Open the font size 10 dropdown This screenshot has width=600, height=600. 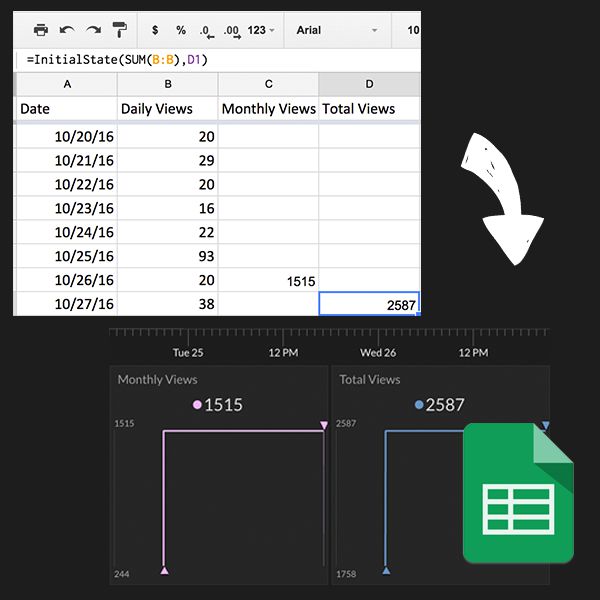(412, 30)
